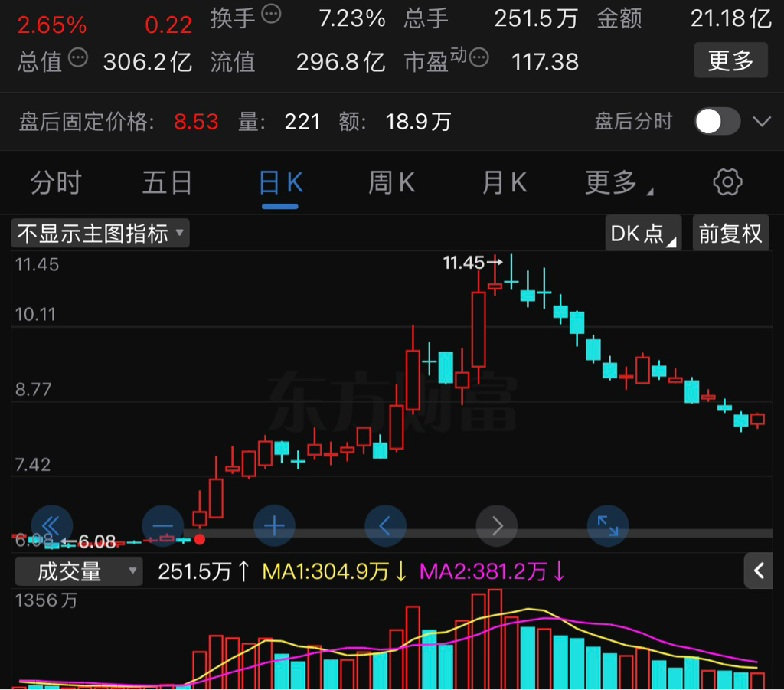Select the 日K tab
This screenshot has width=784, height=690.
[281, 182]
